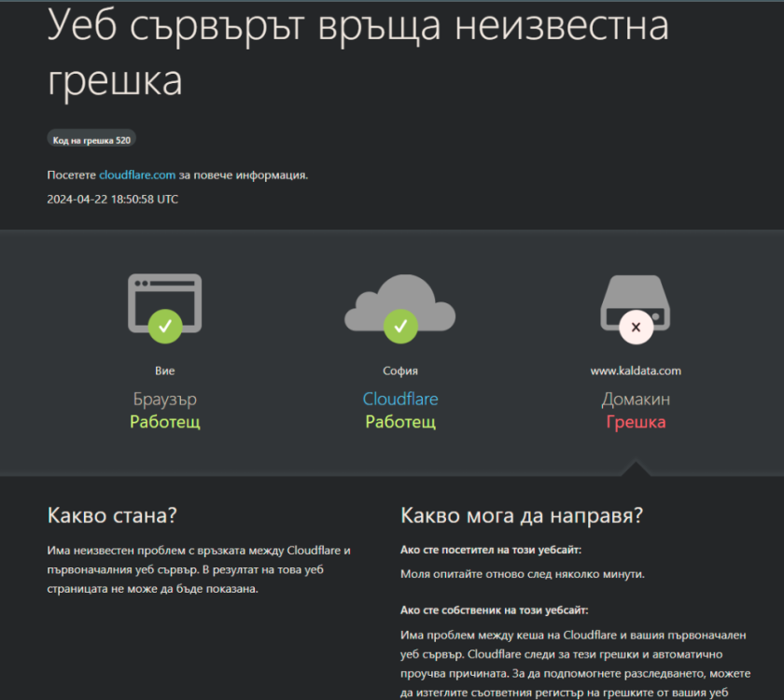784x700 pixels.
Task: Open the cloudflare.com link
Action: [x=137, y=175]
